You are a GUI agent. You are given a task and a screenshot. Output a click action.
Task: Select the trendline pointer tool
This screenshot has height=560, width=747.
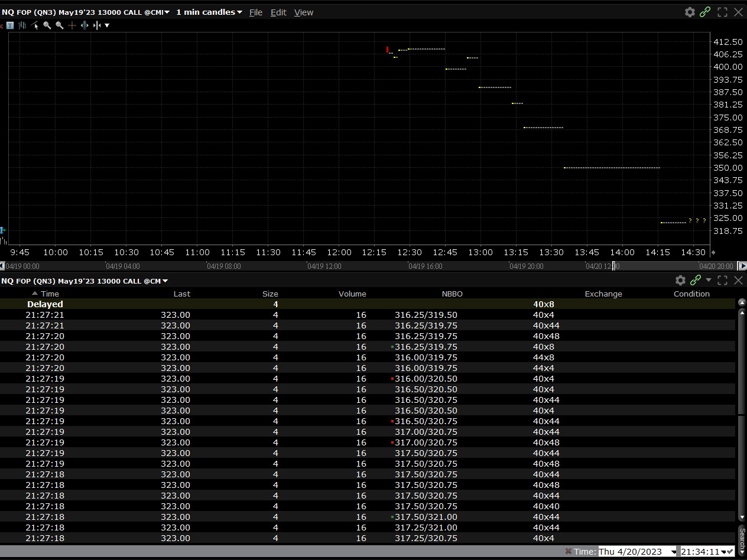click(35, 25)
